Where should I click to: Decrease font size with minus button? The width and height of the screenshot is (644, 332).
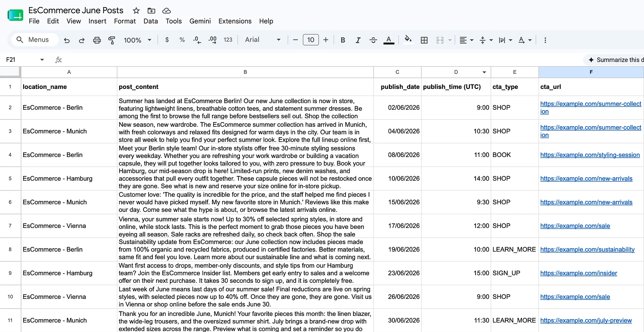point(296,40)
